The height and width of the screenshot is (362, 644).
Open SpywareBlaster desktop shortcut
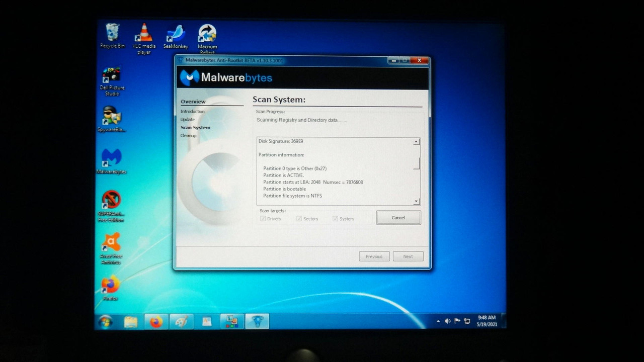click(x=112, y=119)
